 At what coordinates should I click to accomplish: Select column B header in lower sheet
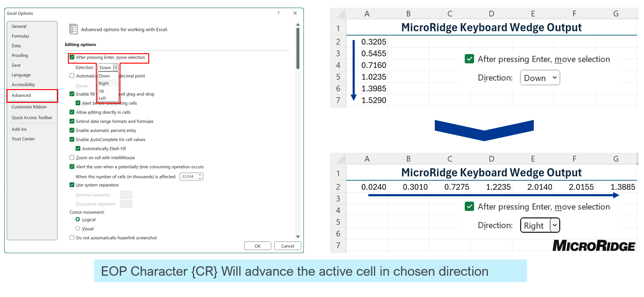tap(408, 159)
